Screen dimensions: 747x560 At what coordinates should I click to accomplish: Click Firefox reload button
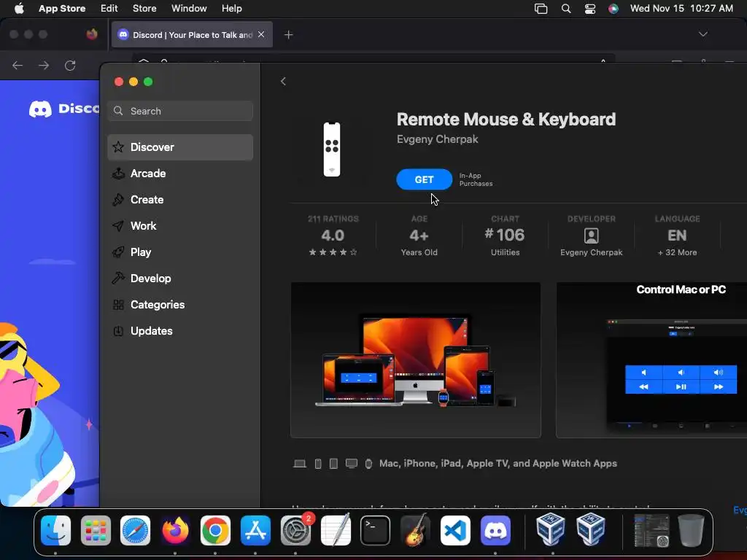pos(70,65)
